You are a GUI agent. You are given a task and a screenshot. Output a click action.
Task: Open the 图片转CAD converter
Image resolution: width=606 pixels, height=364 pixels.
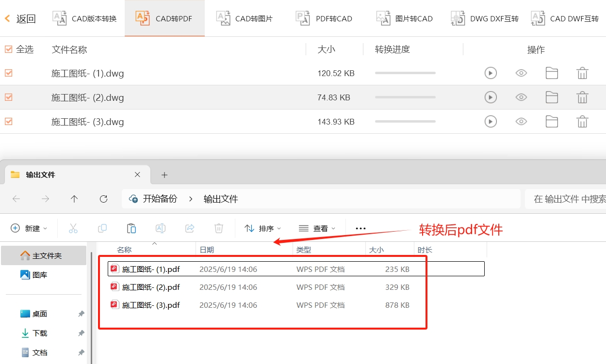tap(404, 18)
